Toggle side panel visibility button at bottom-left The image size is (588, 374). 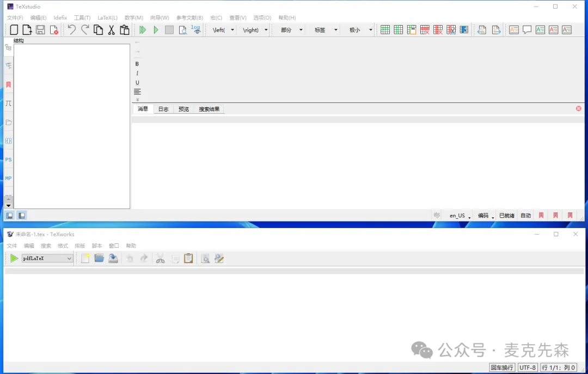tap(9, 216)
